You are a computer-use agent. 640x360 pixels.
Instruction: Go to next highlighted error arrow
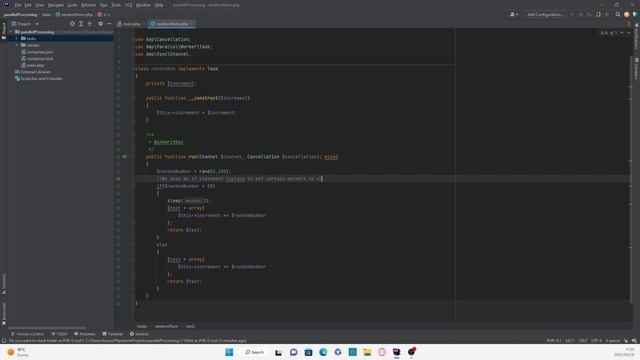(x=629, y=33)
